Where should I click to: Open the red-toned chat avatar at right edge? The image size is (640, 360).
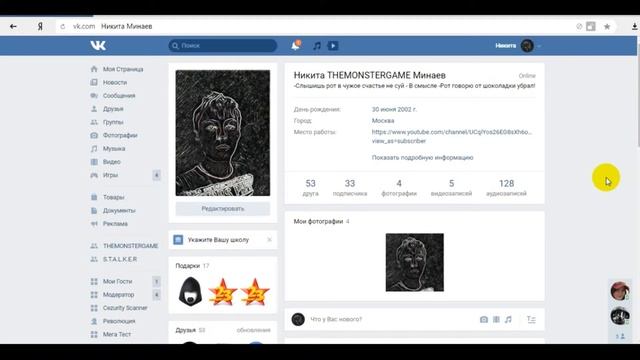[x=620, y=291]
